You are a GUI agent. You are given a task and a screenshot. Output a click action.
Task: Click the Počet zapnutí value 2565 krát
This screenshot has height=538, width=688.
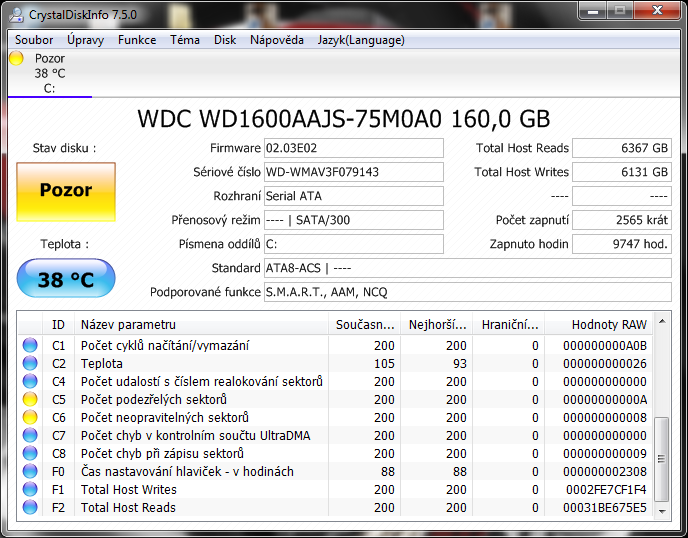click(x=622, y=220)
